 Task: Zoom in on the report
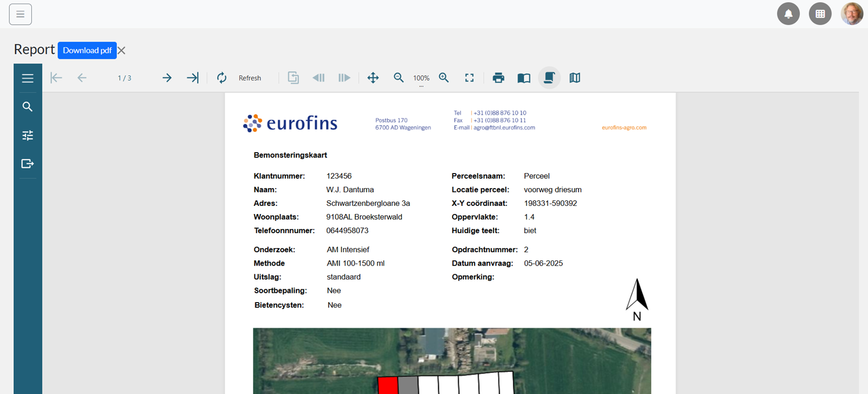tap(444, 78)
